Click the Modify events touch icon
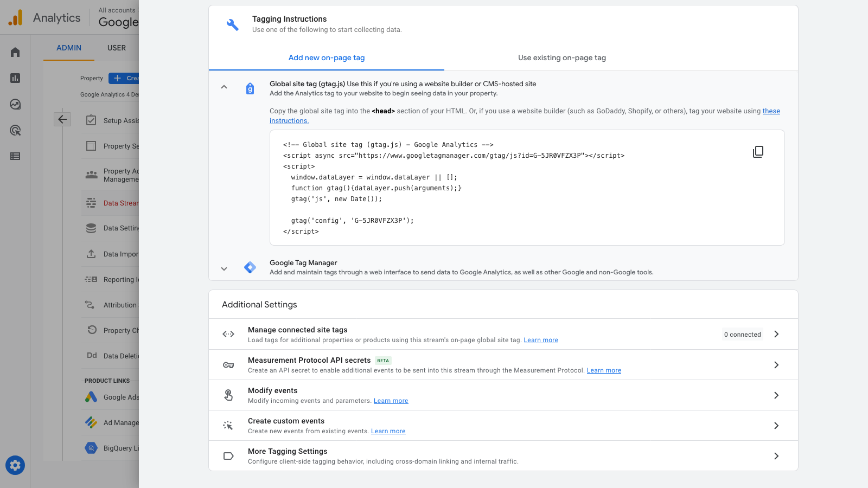Screen dimensions: 868x488 [228, 395]
